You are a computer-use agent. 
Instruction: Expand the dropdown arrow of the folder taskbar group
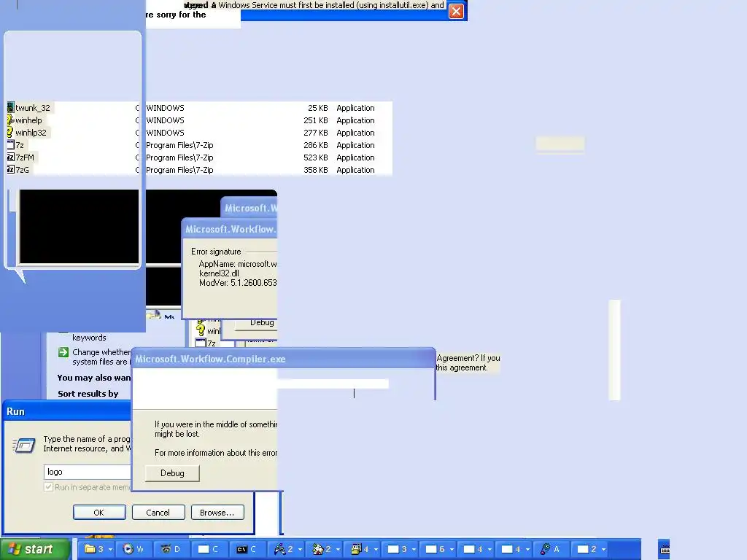[111, 550]
